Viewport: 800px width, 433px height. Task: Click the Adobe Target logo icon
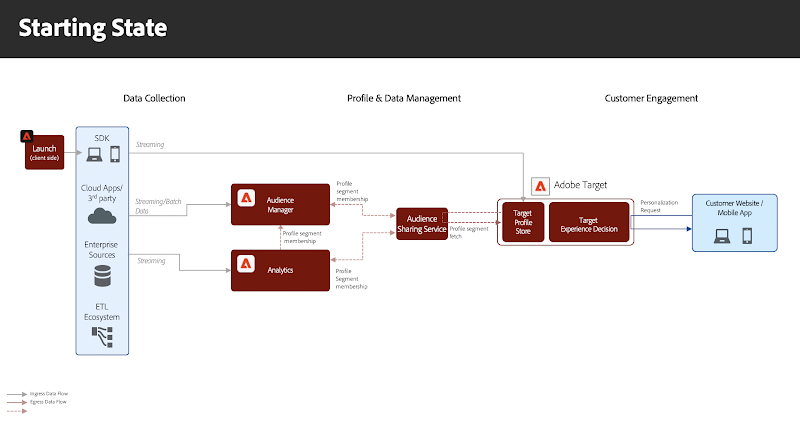click(541, 186)
